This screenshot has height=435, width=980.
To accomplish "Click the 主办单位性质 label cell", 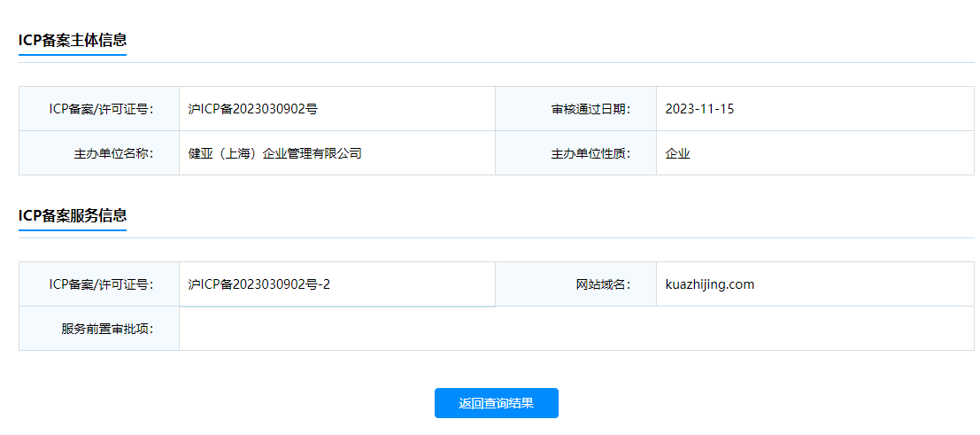I will [575, 153].
